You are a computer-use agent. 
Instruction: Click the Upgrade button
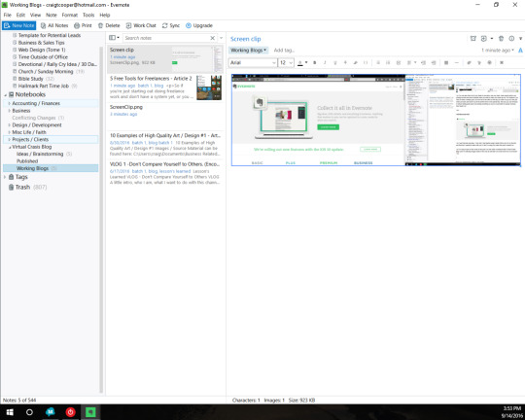tap(199, 25)
